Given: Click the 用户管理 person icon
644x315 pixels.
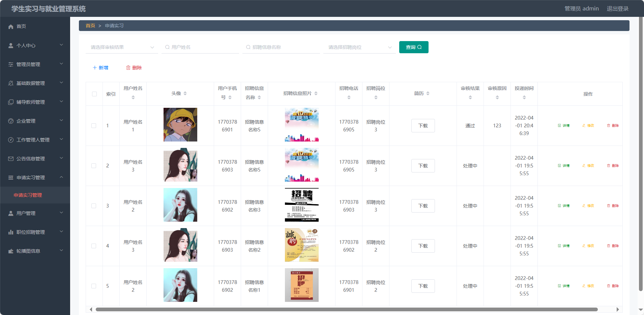Looking at the screenshot, I should point(11,213).
